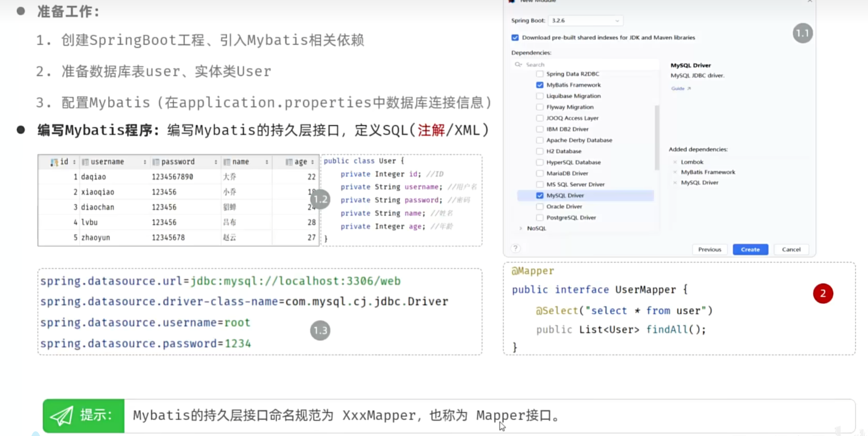This screenshot has height=436, width=868.
Task: Click the red step 2 badge
Action: [x=823, y=293]
